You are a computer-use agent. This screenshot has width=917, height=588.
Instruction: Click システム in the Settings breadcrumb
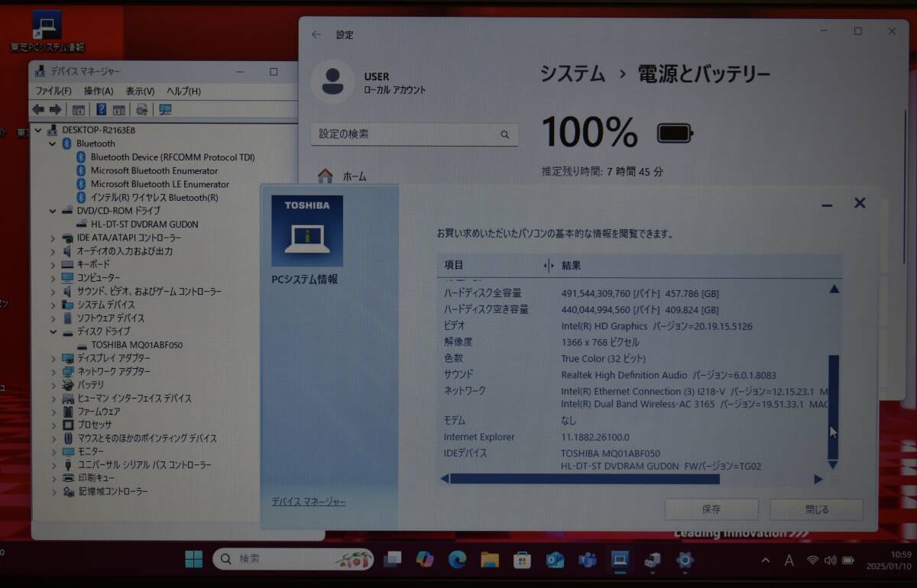[572, 74]
